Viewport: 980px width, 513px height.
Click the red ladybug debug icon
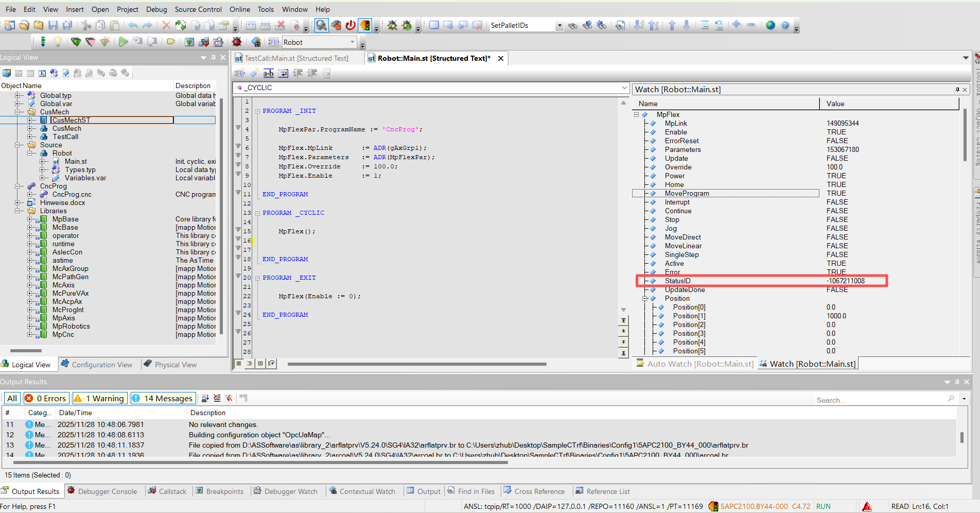(x=237, y=42)
